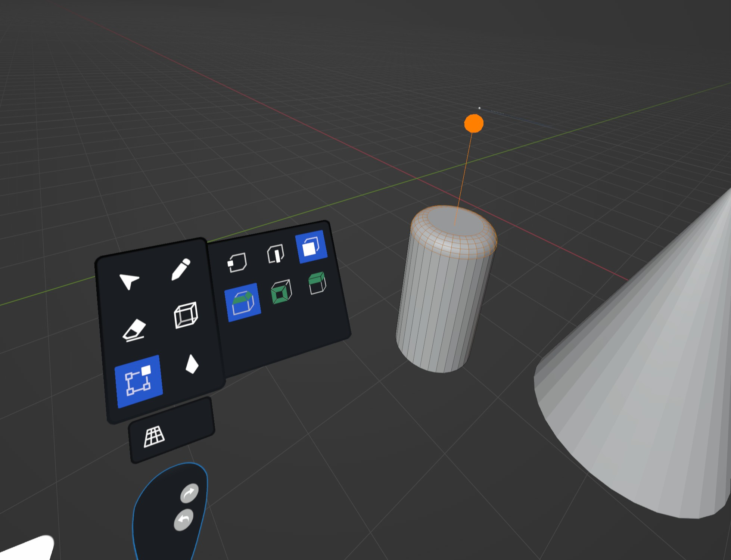This screenshot has width=731, height=560.
Task: Toggle the highlighted face selection mode
Action: [x=311, y=247]
